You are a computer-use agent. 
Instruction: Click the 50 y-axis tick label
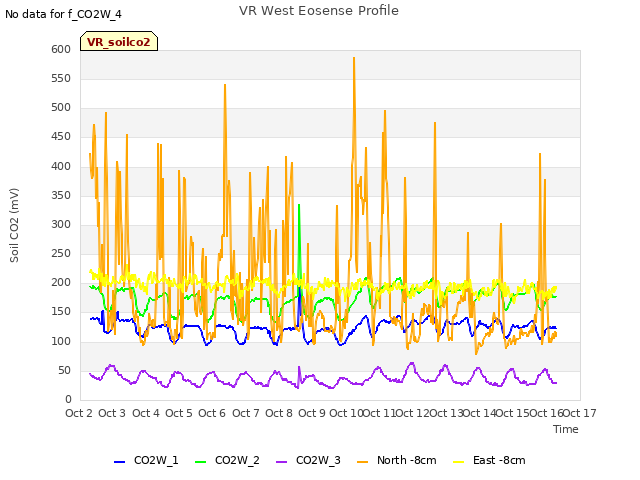(65, 371)
